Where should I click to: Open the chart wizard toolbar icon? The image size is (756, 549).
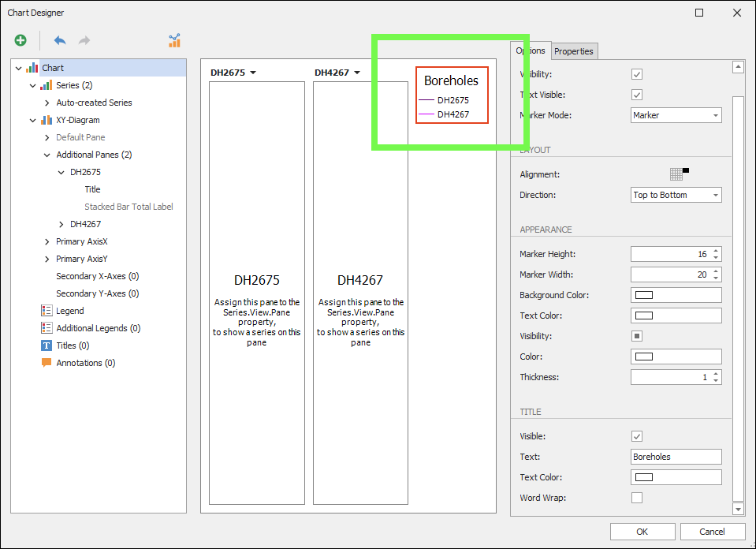click(174, 40)
